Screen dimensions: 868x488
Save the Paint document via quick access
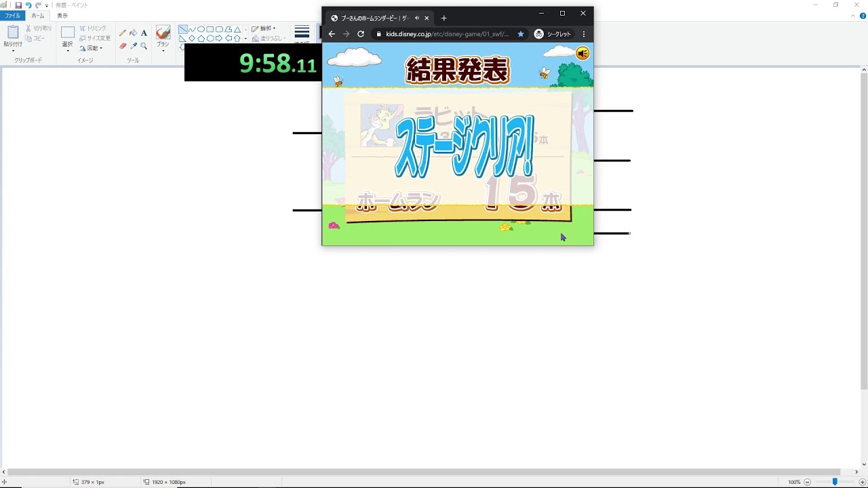pyautogui.click(x=18, y=5)
